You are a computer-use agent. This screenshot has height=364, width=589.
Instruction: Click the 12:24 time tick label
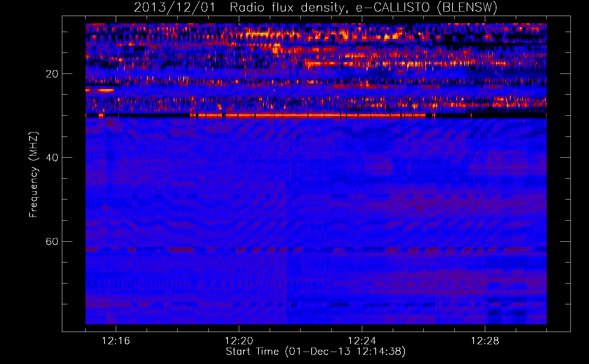(362, 341)
